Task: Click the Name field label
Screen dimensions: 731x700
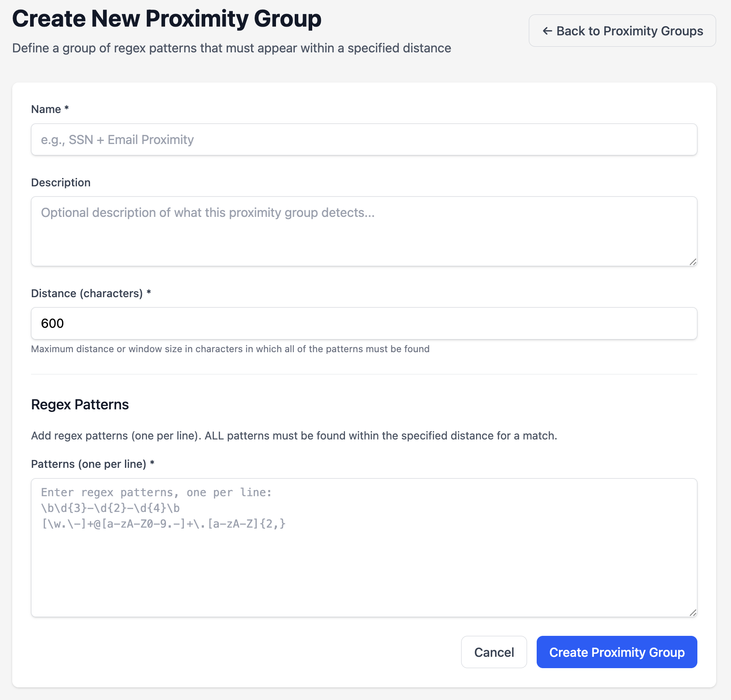Action: point(46,109)
